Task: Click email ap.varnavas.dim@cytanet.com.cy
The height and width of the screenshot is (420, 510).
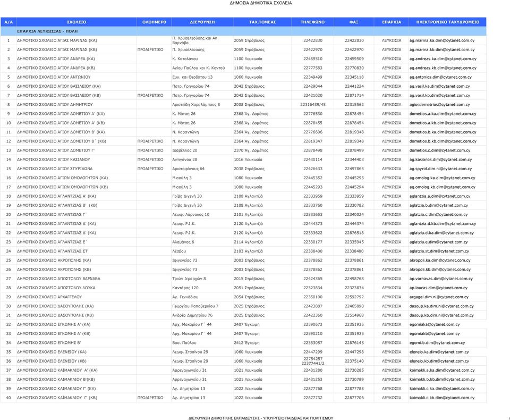Action: [441, 279]
